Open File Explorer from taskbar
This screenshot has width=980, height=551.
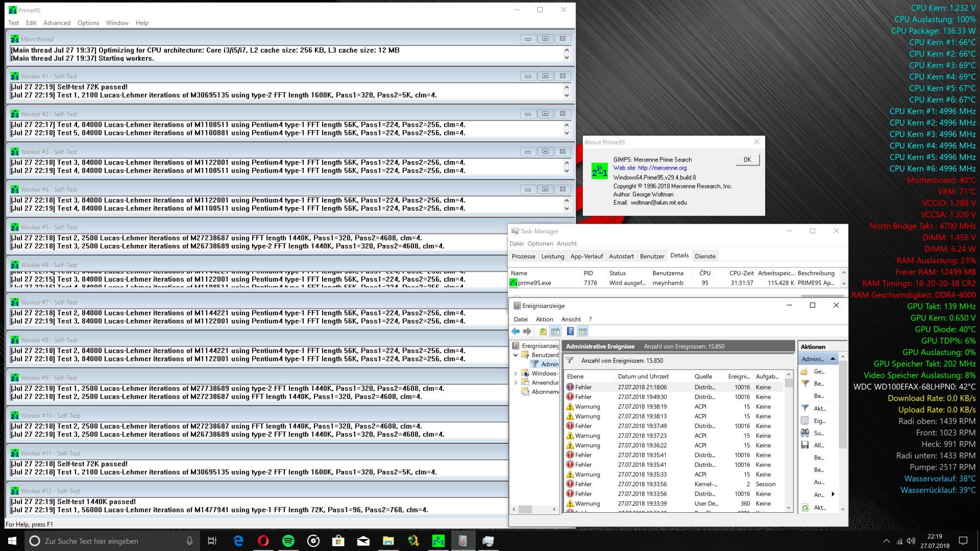(388, 541)
